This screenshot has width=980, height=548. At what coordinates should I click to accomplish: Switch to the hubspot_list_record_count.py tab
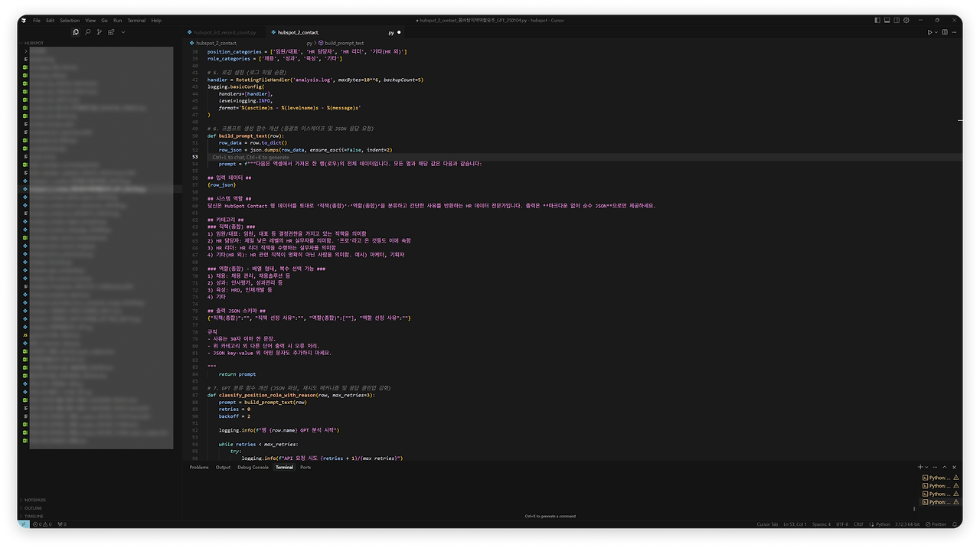(222, 32)
